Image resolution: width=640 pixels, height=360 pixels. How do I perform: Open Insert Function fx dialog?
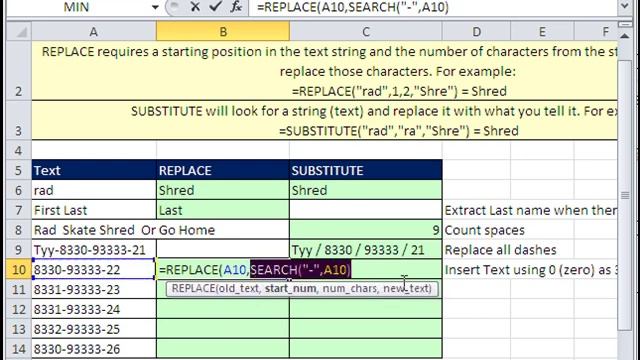pos(236,7)
